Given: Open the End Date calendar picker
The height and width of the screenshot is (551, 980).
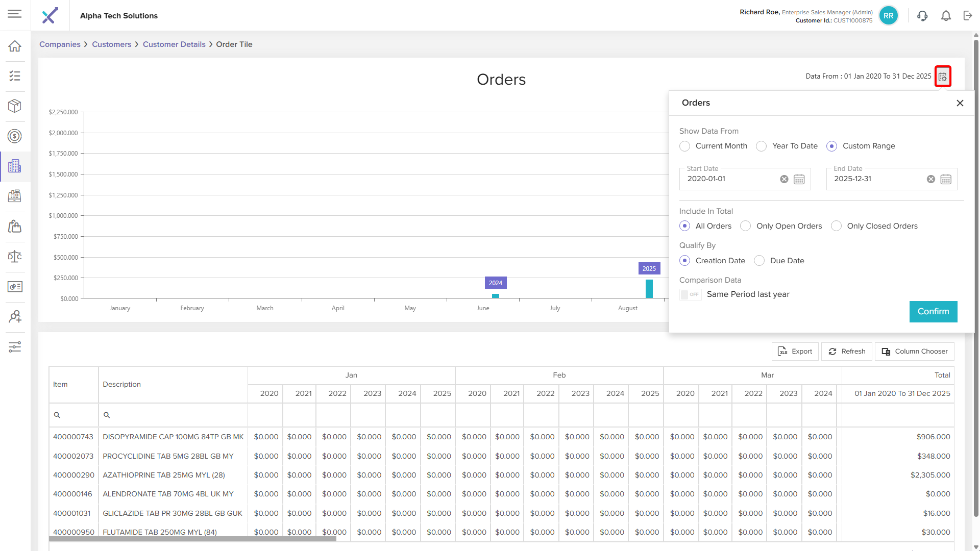Looking at the screenshot, I should [x=946, y=179].
